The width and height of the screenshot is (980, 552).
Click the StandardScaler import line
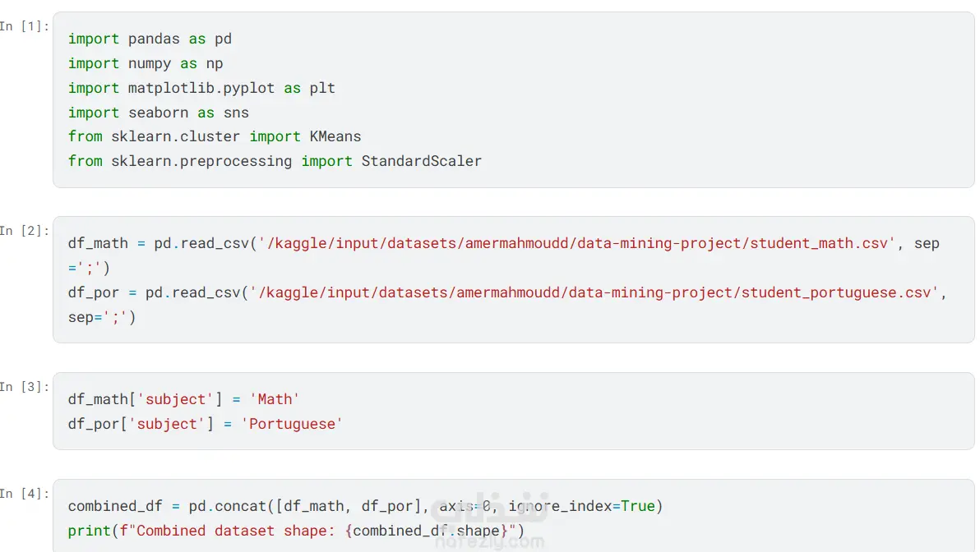(x=275, y=161)
